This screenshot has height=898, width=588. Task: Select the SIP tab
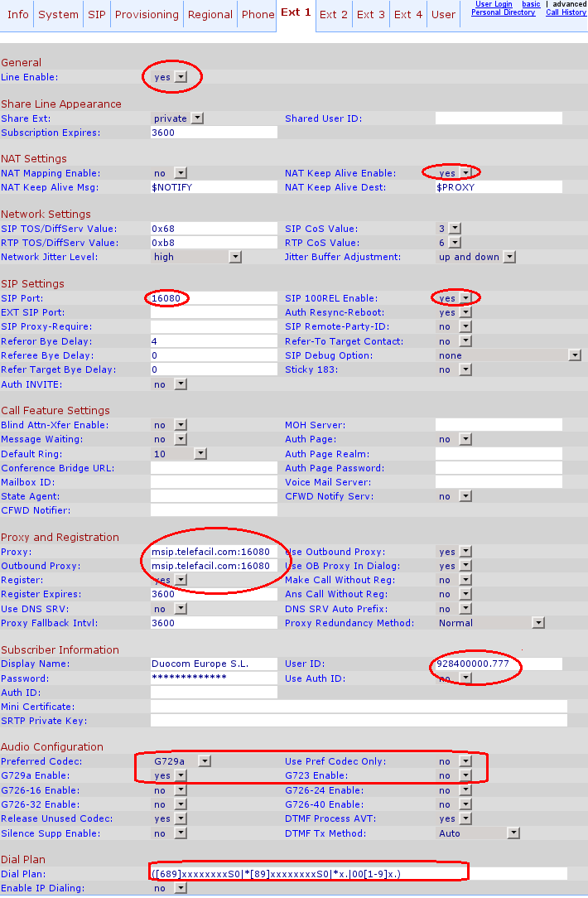click(97, 15)
